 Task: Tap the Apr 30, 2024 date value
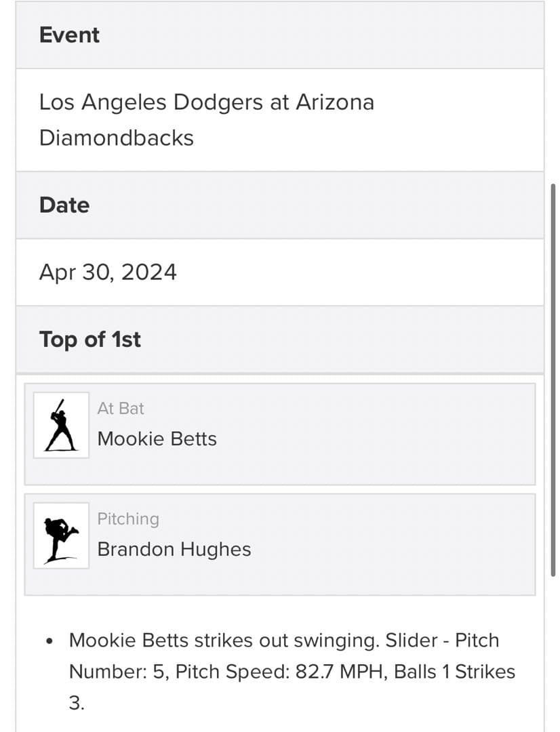(x=108, y=272)
